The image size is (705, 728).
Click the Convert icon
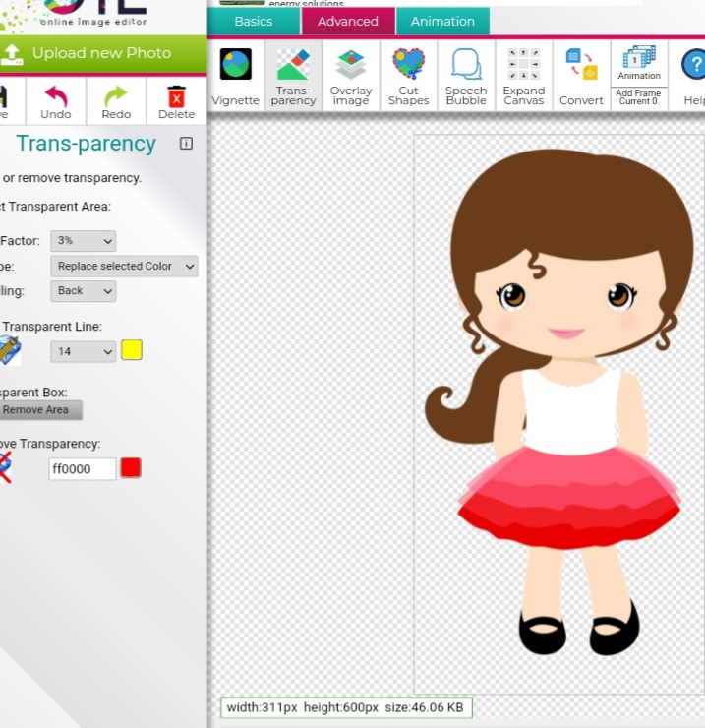coord(581,76)
